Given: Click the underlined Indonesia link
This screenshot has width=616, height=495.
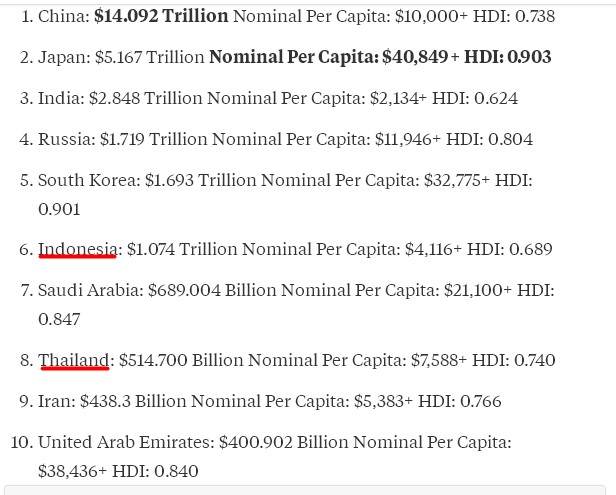Looking at the screenshot, I should [77, 249].
